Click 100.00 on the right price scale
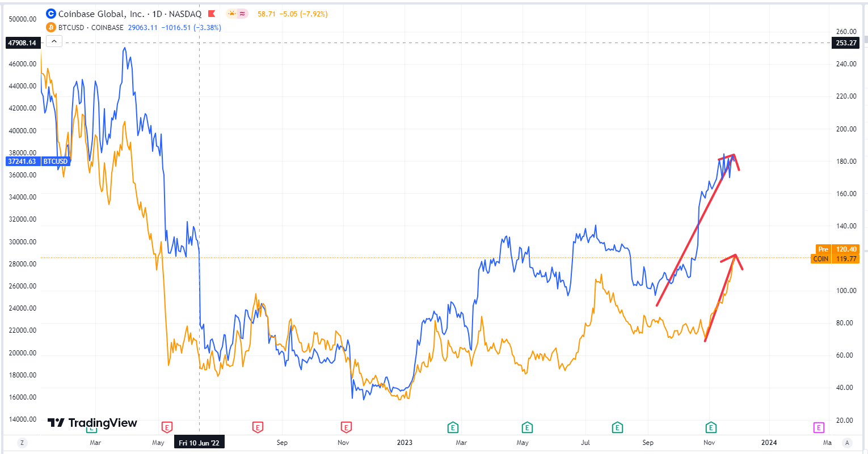The width and height of the screenshot is (868, 454). click(846, 291)
